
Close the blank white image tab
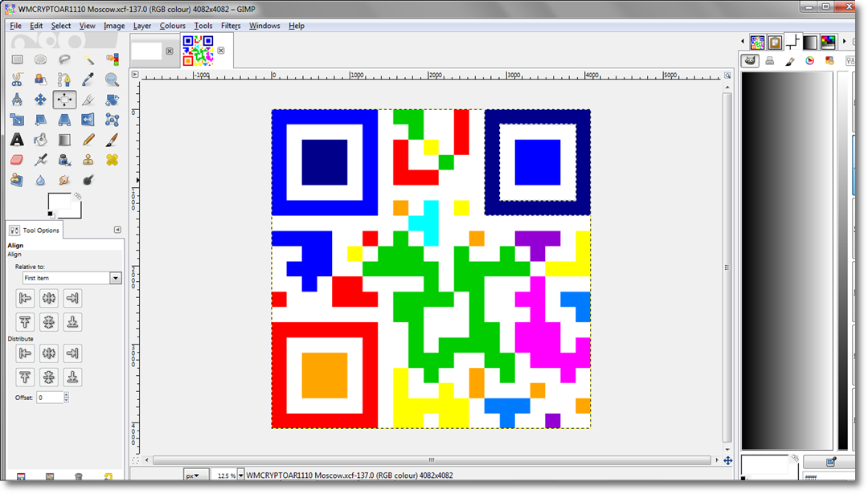click(170, 51)
